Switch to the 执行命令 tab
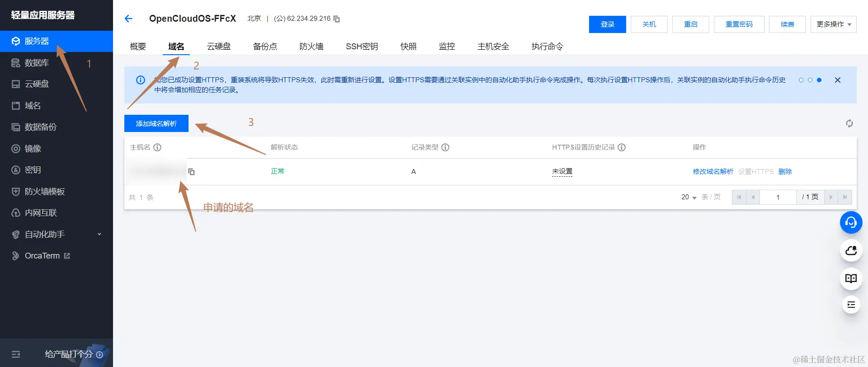 [x=547, y=47]
